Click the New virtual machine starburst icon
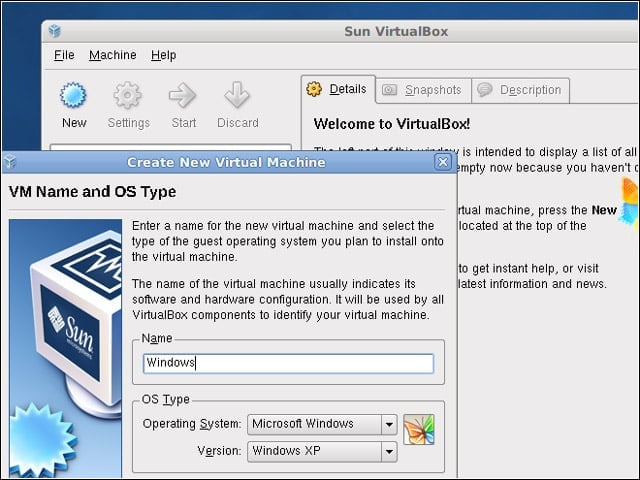The image size is (640, 480). 73,95
